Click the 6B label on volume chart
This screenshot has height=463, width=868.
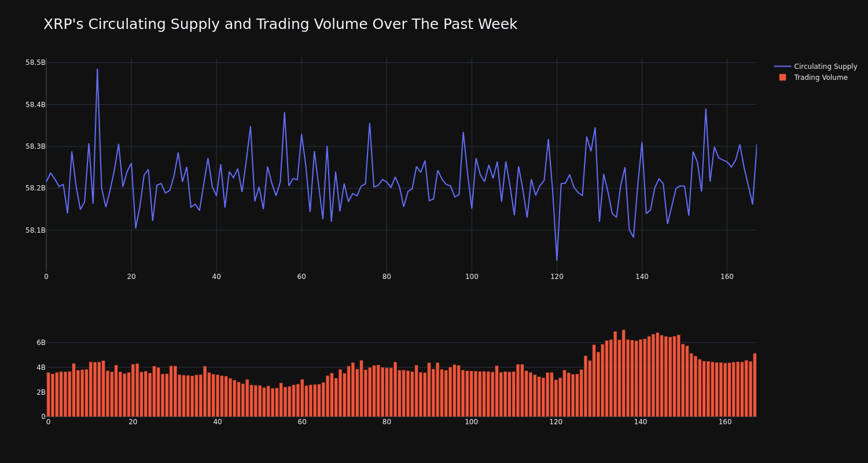(41, 343)
